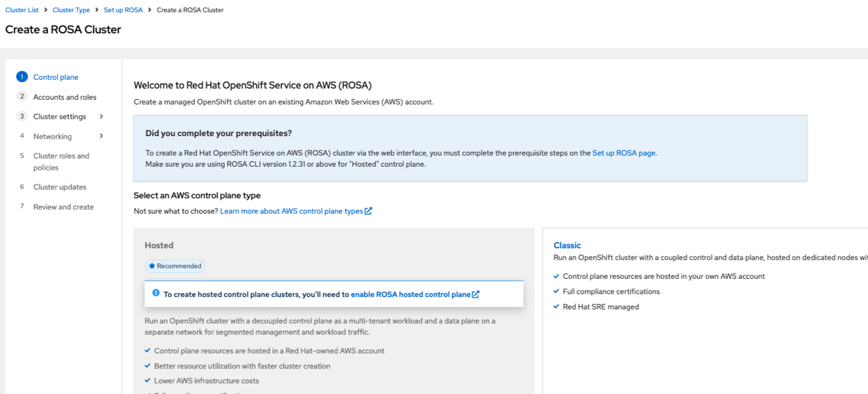Viewport: 868px width, 394px height.
Task: Go to Cluster updates step
Action: (x=60, y=187)
